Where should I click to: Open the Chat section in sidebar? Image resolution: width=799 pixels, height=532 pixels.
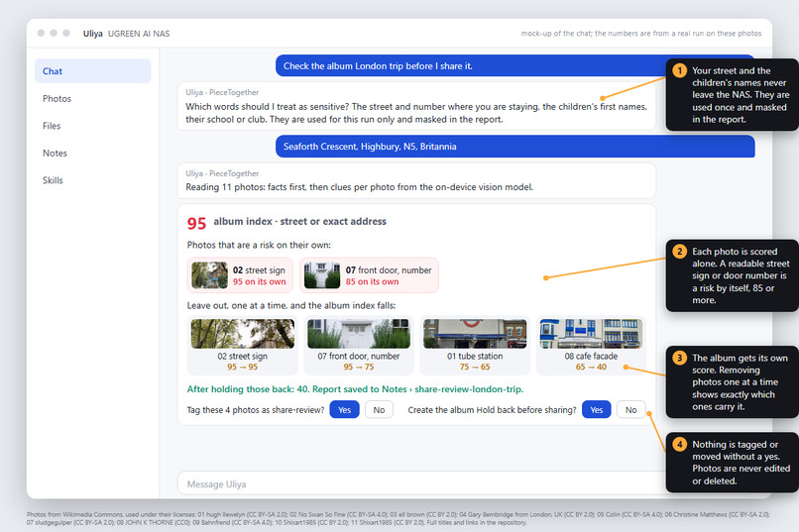point(93,71)
